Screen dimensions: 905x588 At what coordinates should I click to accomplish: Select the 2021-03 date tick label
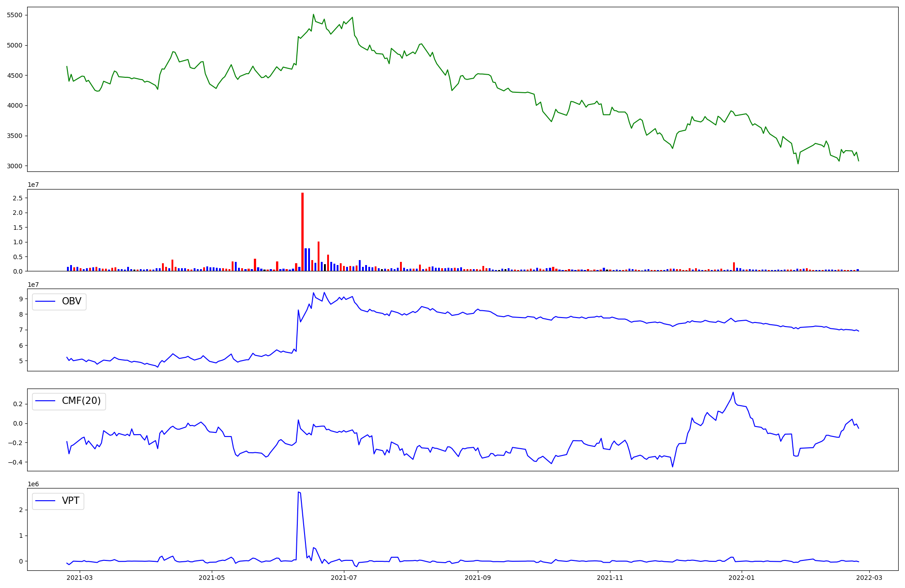pos(80,578)
